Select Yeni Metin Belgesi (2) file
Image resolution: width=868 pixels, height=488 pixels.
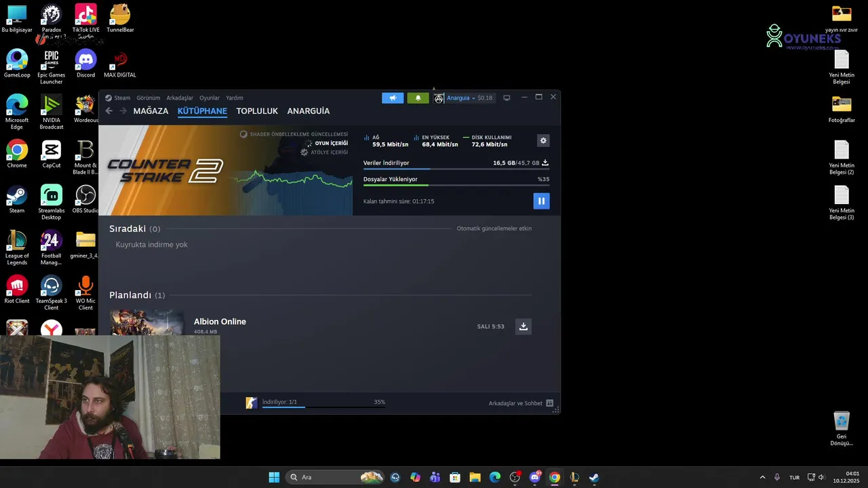pyautogui.click(x=842, y=158)
